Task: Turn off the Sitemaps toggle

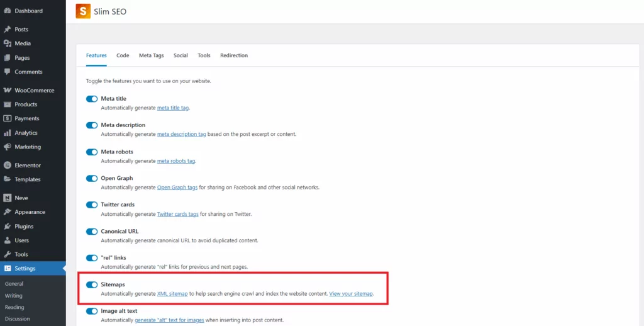Action: [x=92, y=285]
